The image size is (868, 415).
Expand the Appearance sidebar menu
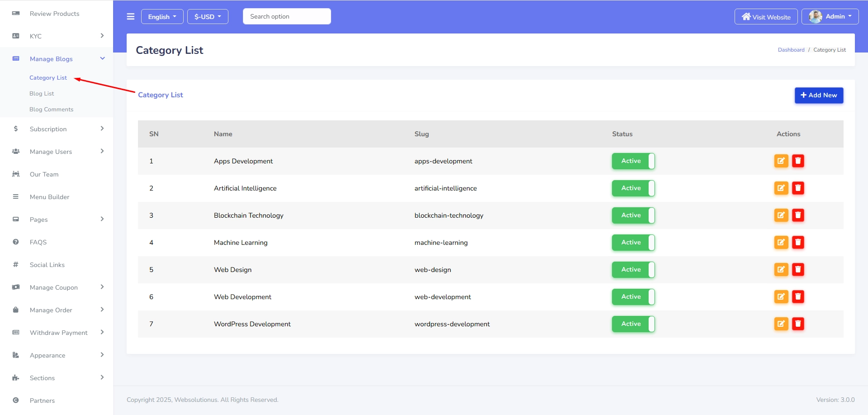(57, 355)
